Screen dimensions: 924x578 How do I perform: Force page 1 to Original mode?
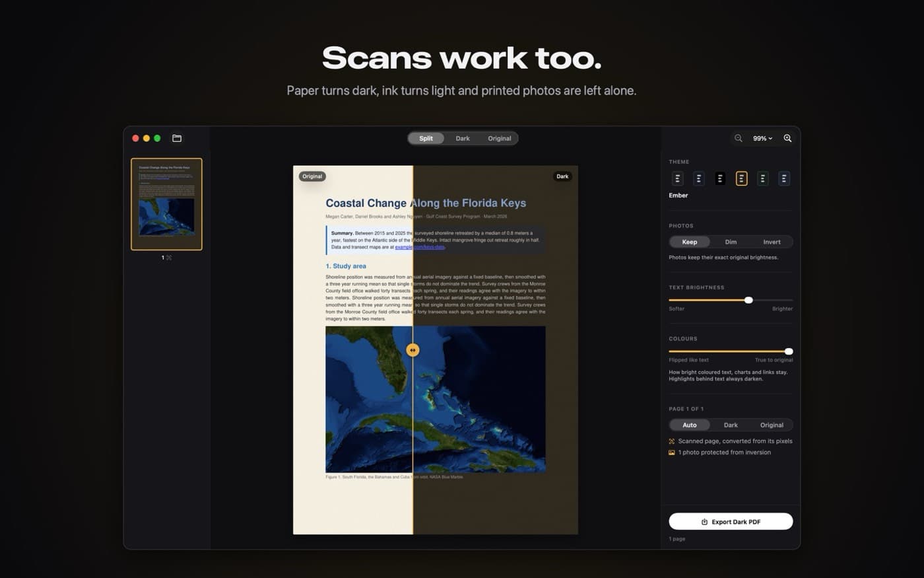[x=772, y=425]
